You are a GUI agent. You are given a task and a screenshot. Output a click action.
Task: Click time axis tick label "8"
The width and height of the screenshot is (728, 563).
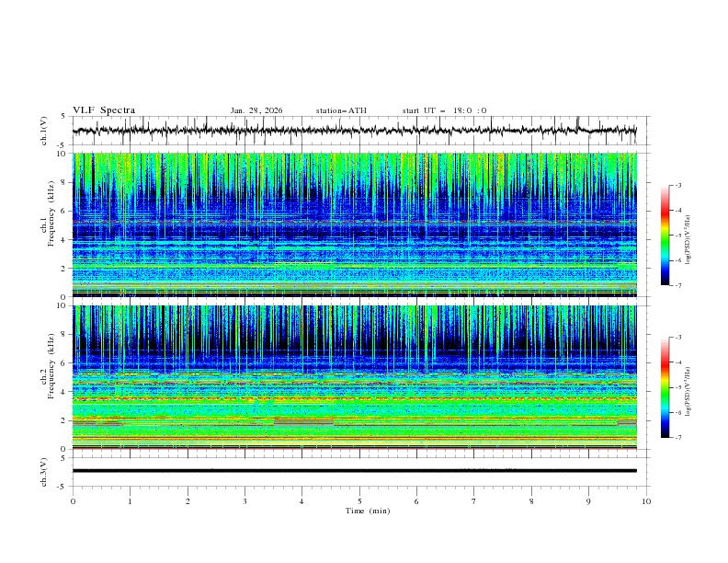coord(531,501)
